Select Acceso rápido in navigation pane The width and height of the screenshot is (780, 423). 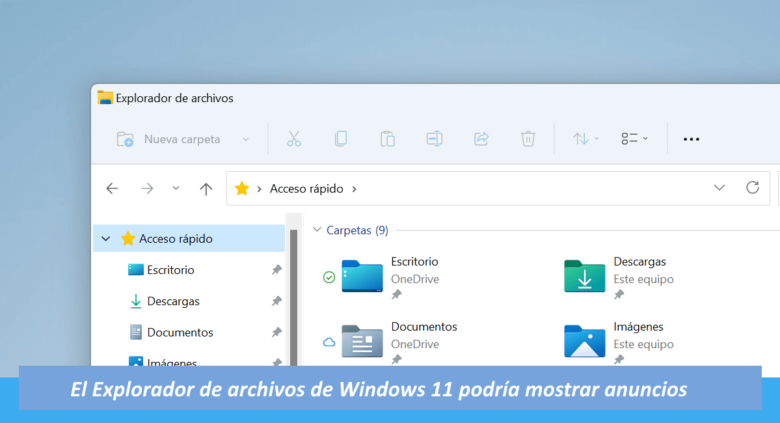175,239
